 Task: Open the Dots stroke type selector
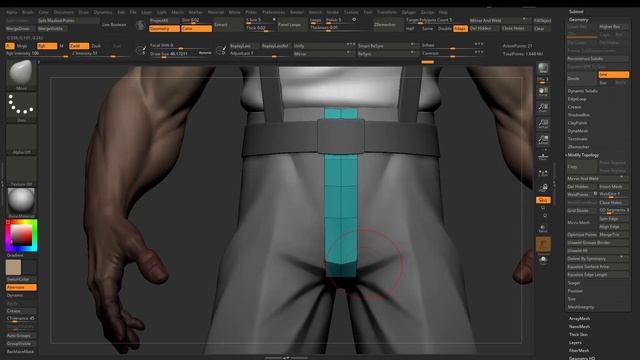[x=21, y=106]
